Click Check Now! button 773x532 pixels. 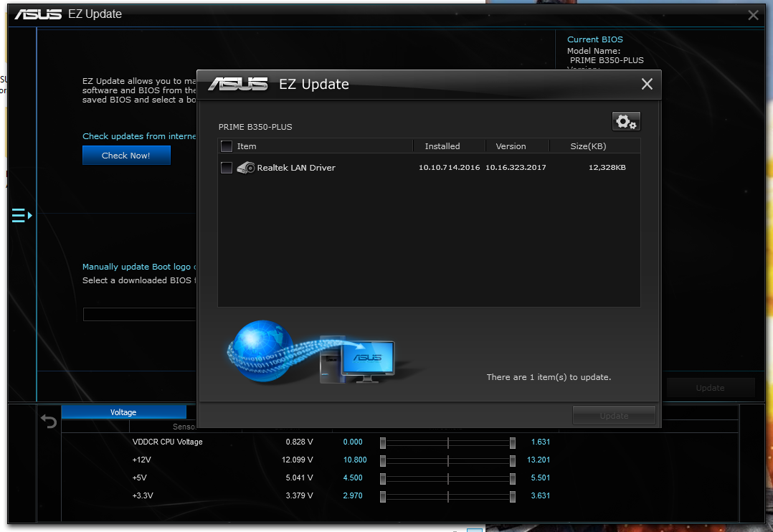126,156
